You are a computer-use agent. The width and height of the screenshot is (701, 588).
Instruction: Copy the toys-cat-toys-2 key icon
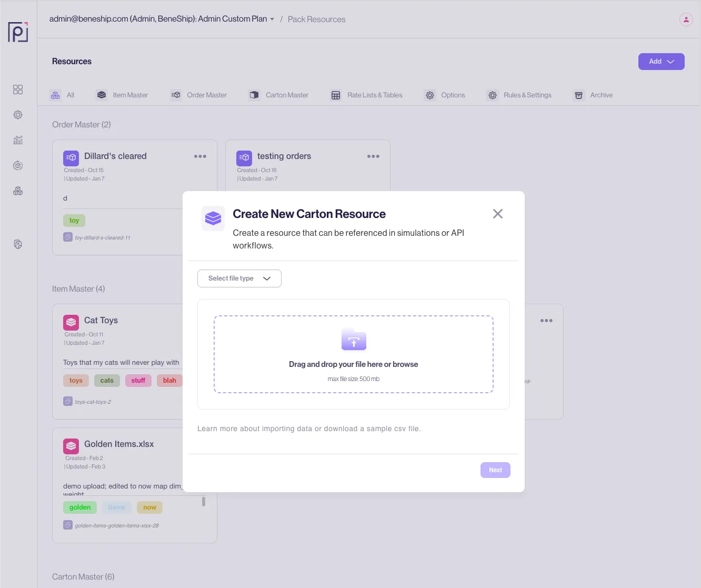point(68,402)
